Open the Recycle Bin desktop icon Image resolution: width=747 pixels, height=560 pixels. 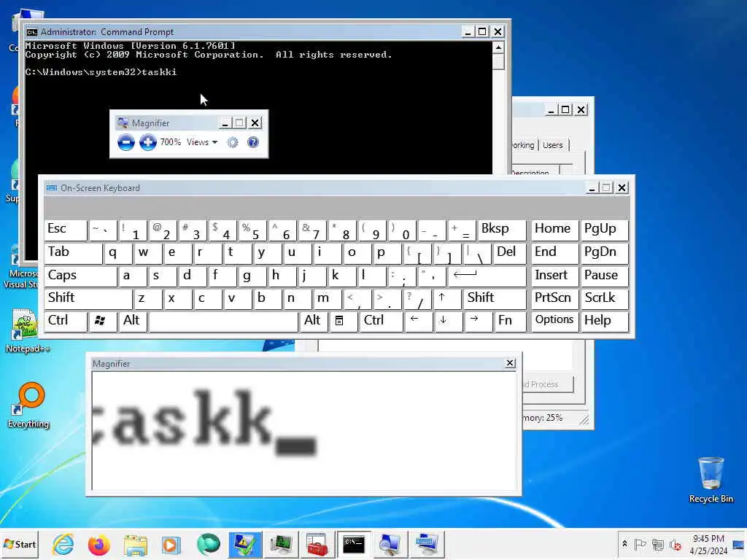711,479
